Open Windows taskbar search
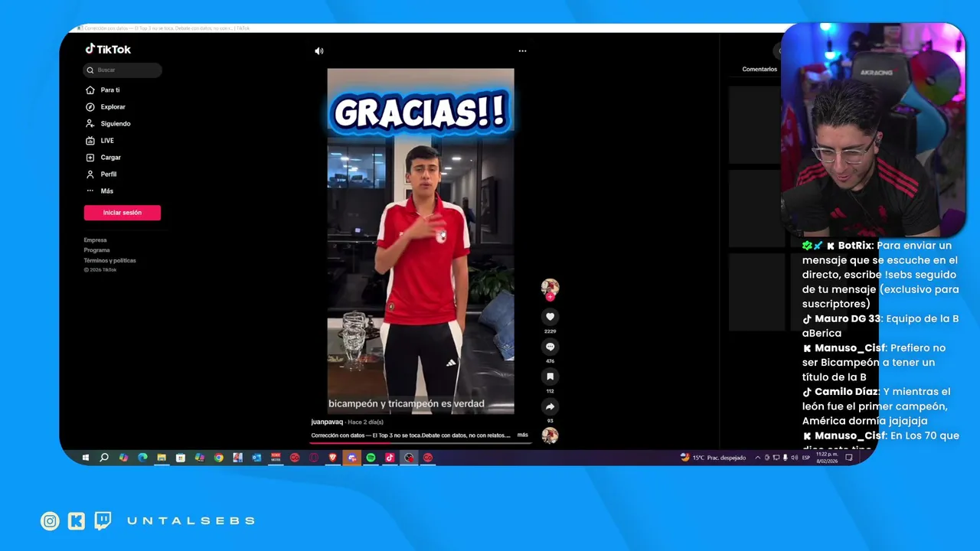 point(104,458)
